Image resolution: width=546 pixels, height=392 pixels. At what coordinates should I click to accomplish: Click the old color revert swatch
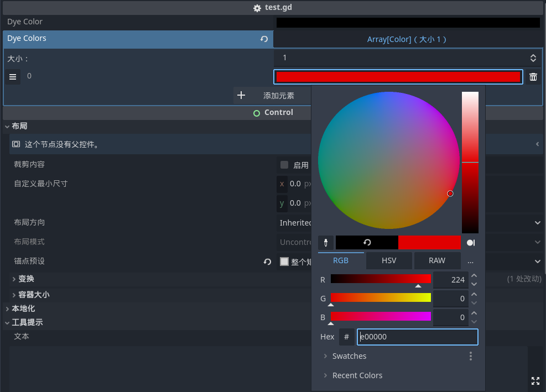point(367,243)
